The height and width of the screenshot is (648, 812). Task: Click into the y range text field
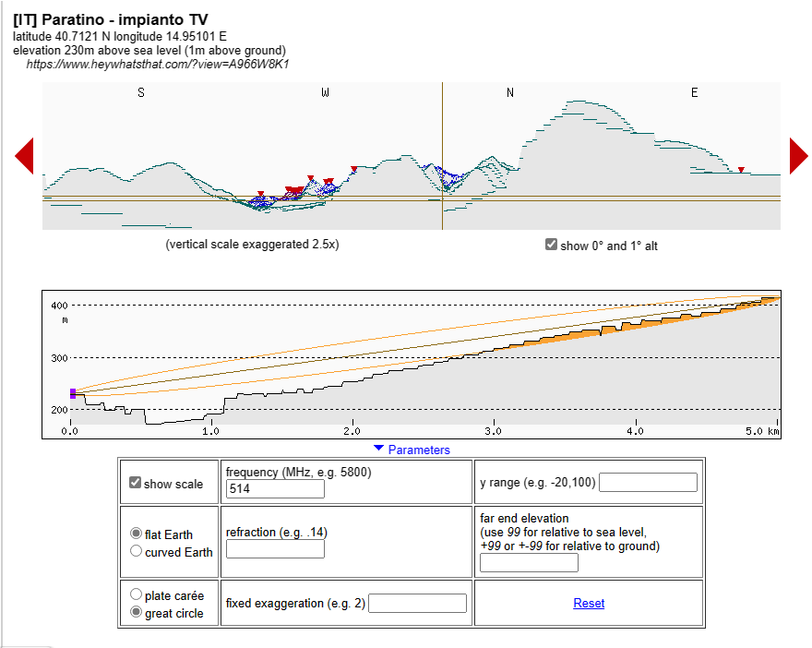[x=648, y=482]
